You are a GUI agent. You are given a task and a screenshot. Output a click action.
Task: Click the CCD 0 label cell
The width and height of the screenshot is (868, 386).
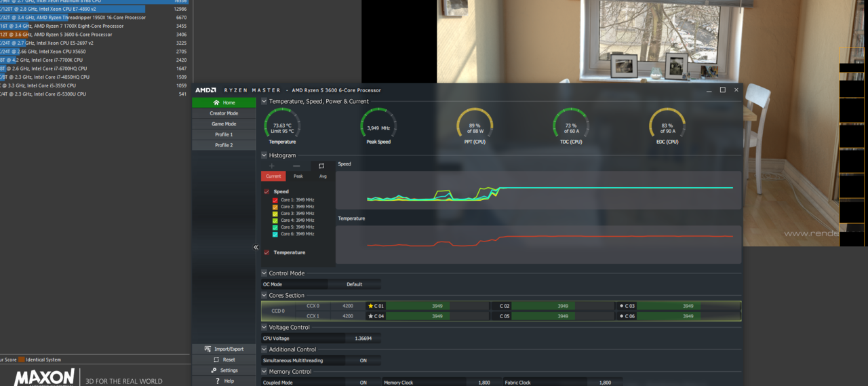(278, 311)
